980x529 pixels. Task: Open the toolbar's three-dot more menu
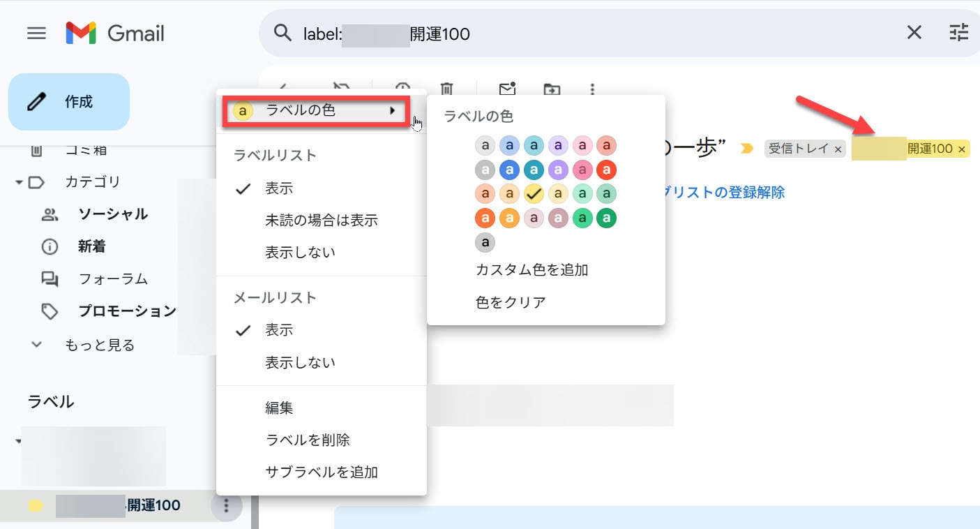[592, 89]
